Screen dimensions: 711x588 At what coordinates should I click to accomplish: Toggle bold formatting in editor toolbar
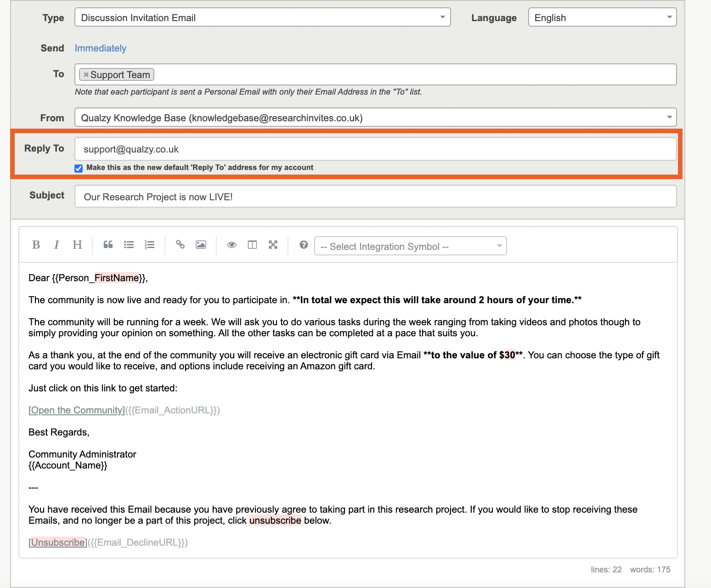[36, 245]
